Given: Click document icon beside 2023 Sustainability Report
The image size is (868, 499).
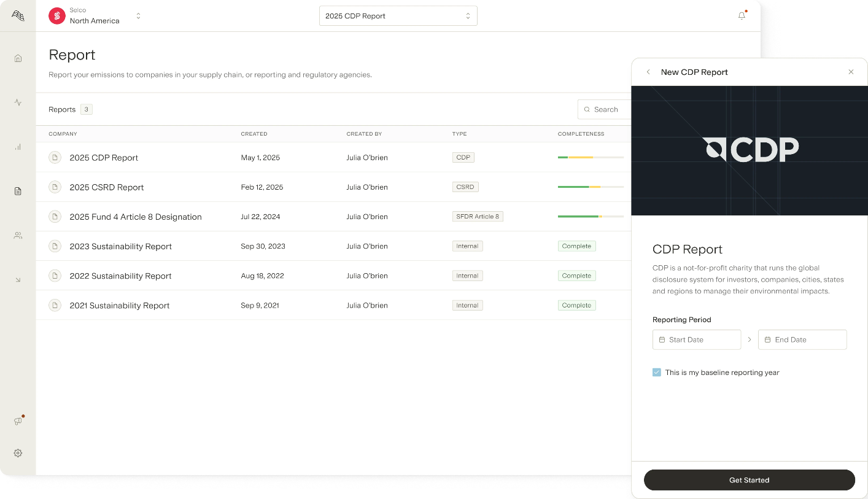Looking at the screenshot, I should 55,246.
